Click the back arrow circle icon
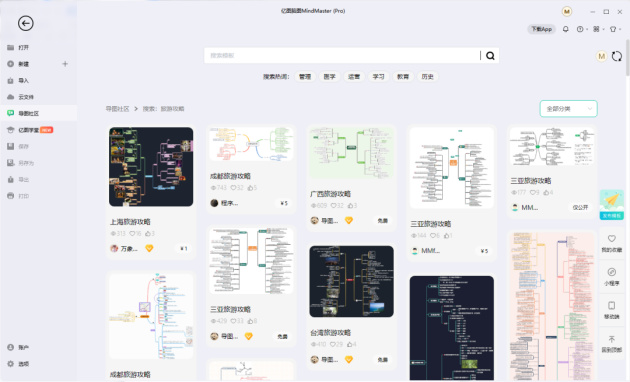This screenshot has height=382, width=630. pyautogui.click(x=25, y=23)
